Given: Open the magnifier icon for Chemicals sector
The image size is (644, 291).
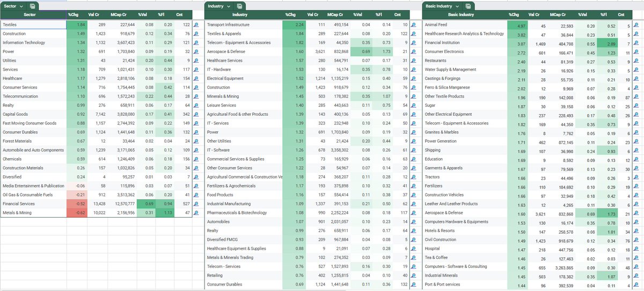Looking at the screenshot, I should tap(196, 159).
